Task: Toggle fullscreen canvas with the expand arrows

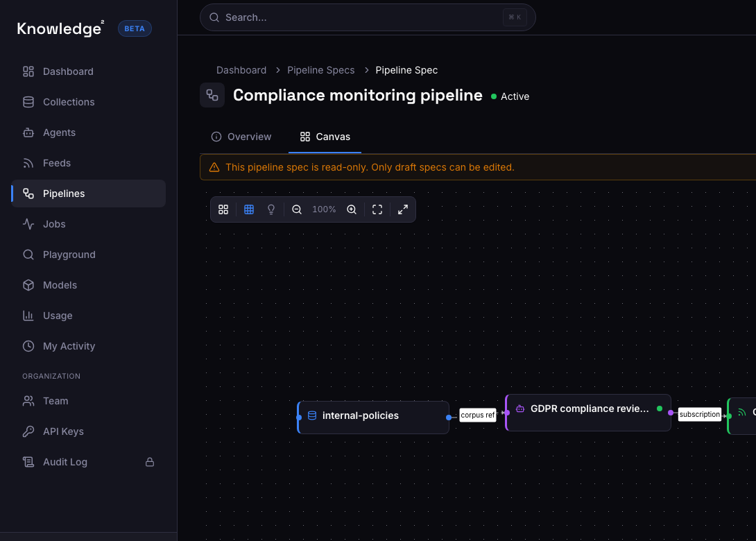Action: click(403, 209)
